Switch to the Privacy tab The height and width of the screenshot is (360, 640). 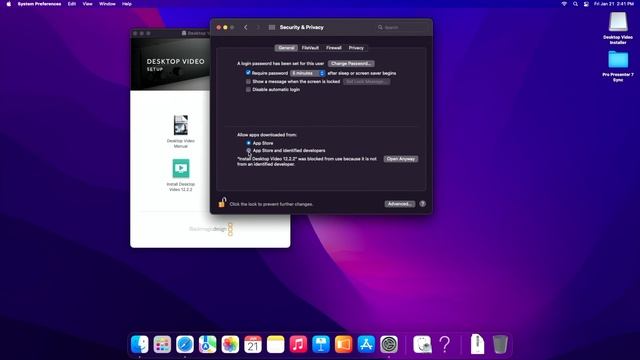(x=356, y=48)
